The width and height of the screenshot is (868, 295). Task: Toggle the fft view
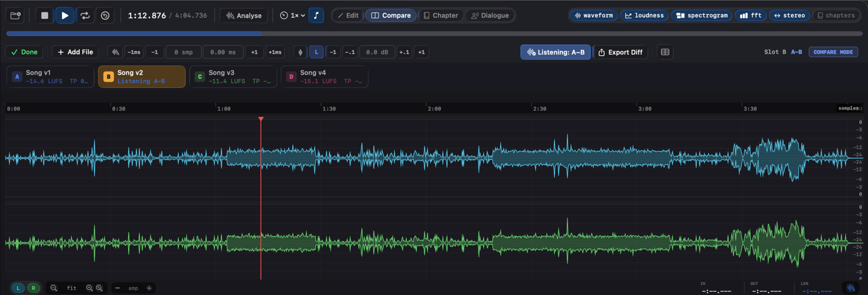(x=750, y=15)
